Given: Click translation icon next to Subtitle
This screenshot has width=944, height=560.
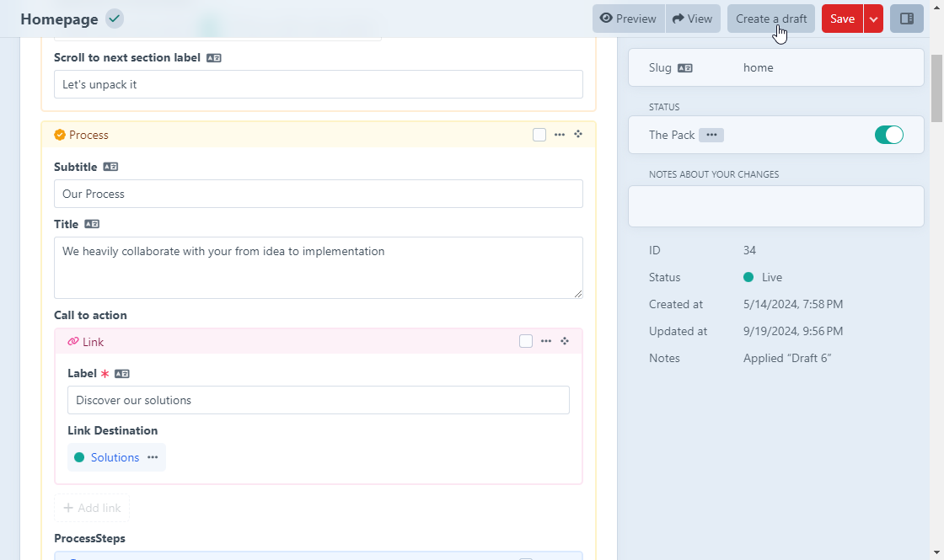Looking at the screenshot, I should (111, 168).
